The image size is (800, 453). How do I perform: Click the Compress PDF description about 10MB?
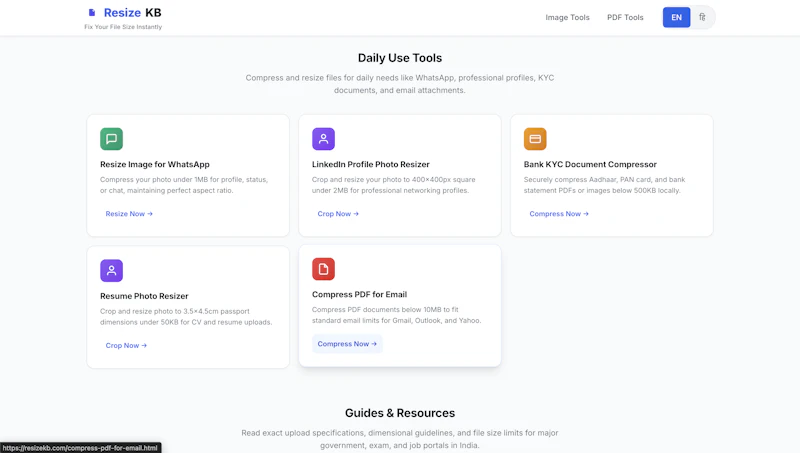click(x=396, y=315)
